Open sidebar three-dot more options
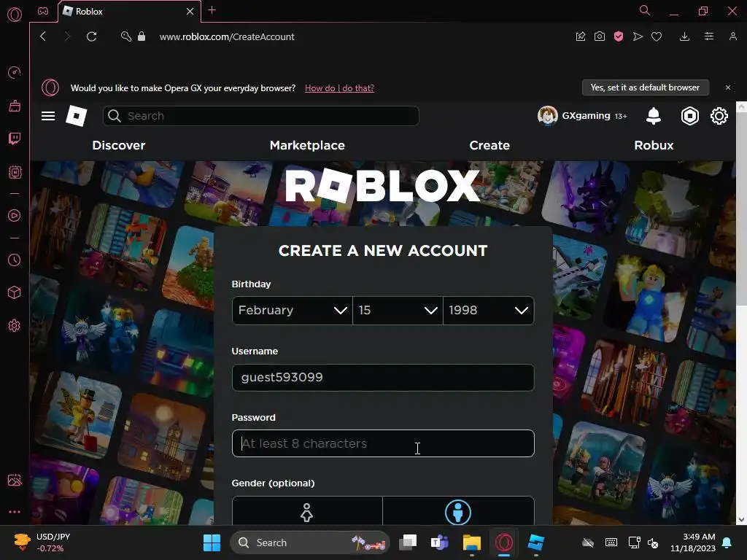Screen dimensions: 747x560 pyautogui.click(x=15, y=512)
